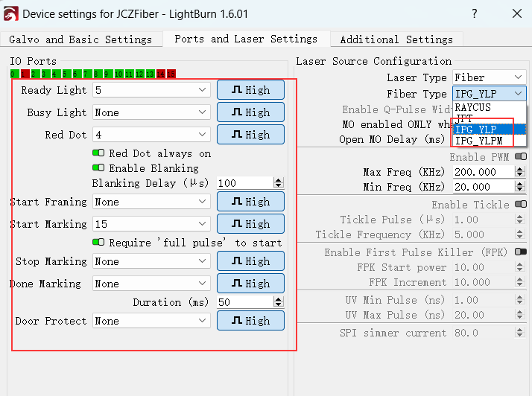Open the Additional Settings tab
This screenshot has height=396, width=532.
pyautogui.click(x=396, y=39)
